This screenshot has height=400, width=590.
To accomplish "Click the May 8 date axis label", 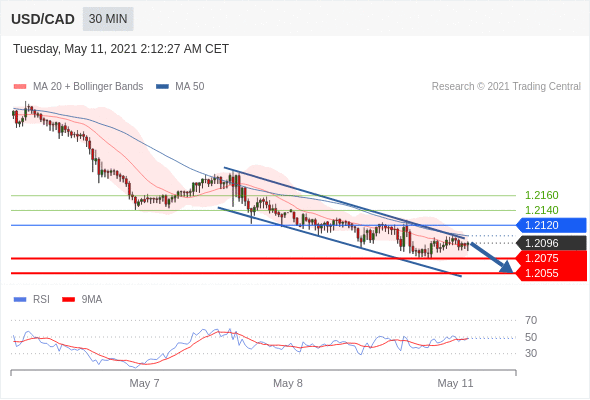I will tap(288, 383).
